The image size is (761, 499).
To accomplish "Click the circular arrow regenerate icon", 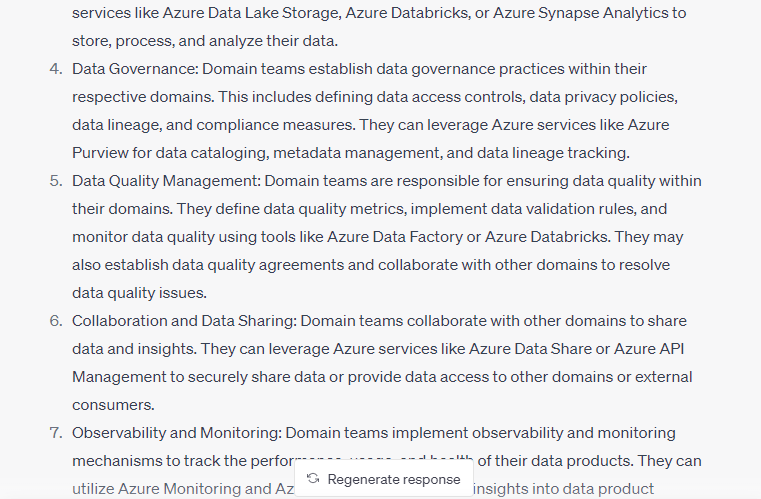I will pos(313,479).
